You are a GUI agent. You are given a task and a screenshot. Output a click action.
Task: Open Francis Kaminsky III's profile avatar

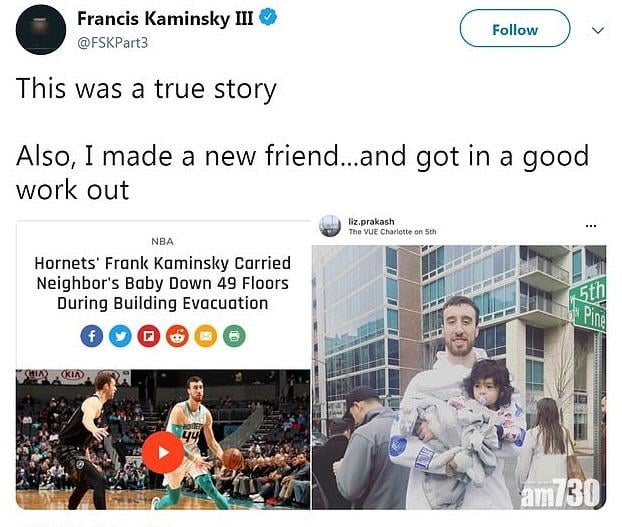[x=39, y=29]
